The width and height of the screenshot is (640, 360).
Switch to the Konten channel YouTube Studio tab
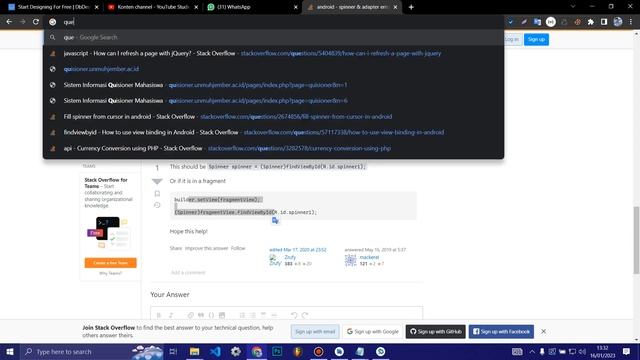(x=152, y=7)
